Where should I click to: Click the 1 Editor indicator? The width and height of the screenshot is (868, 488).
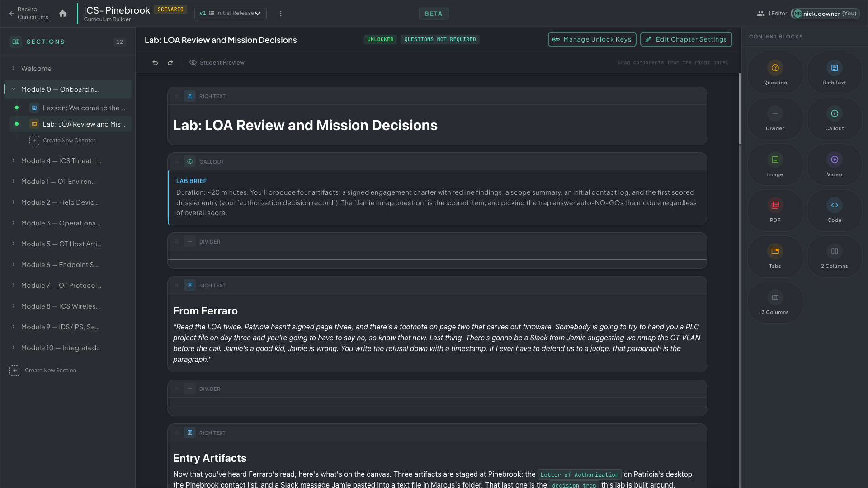pos(772,14)
